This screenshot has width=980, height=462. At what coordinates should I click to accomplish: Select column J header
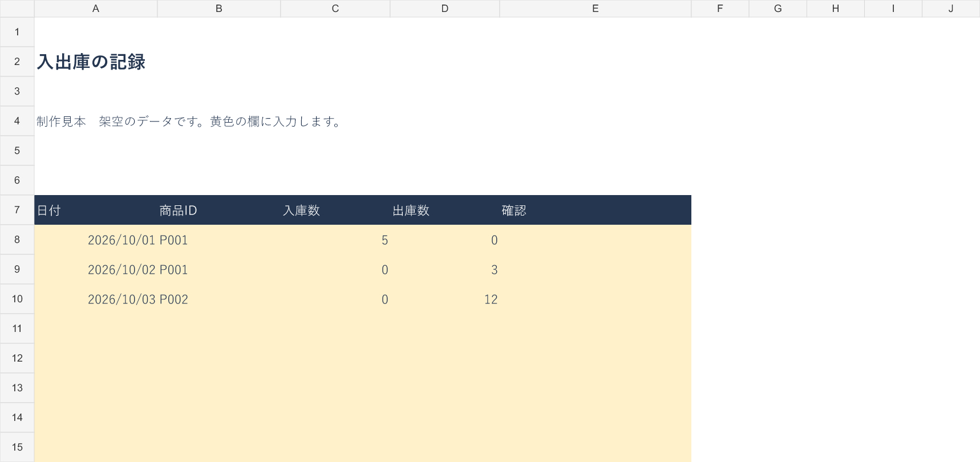(x=951, y=9)
